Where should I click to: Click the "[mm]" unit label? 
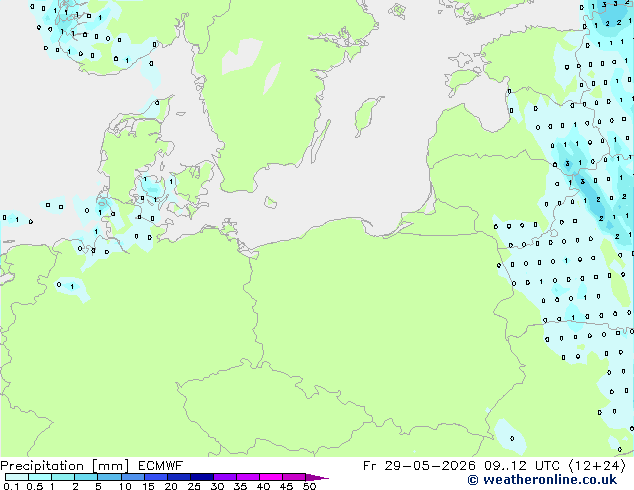pos(110,466)
